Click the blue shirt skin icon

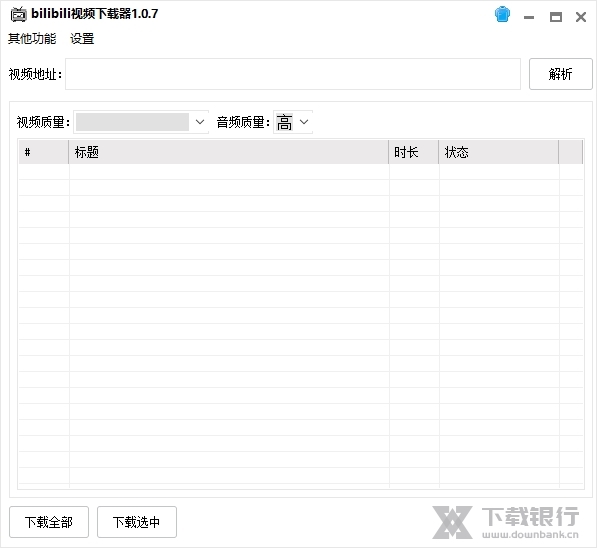point(502,15)
